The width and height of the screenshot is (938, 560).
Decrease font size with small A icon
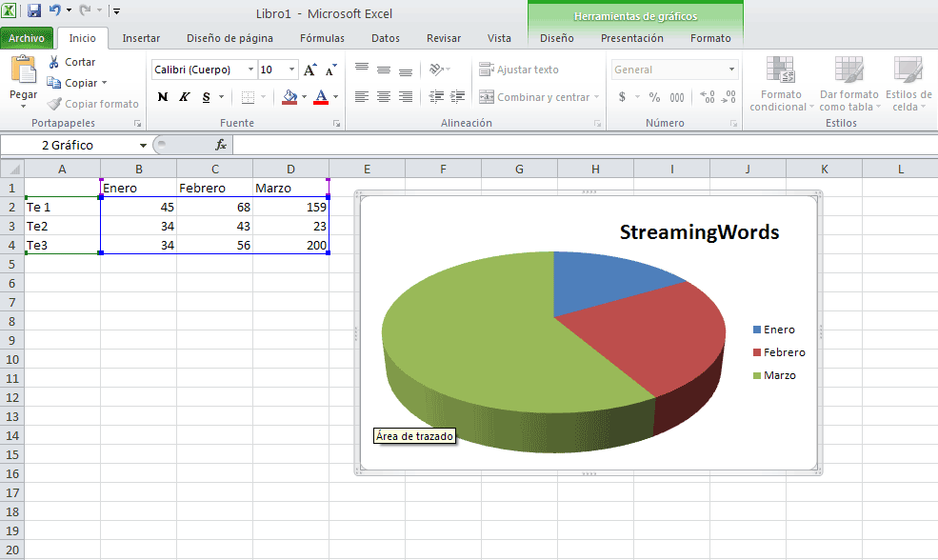click(330, 70)
